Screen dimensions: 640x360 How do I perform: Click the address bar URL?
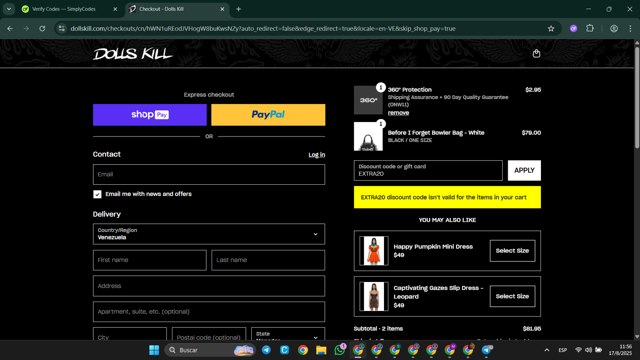tap(263, 29)
